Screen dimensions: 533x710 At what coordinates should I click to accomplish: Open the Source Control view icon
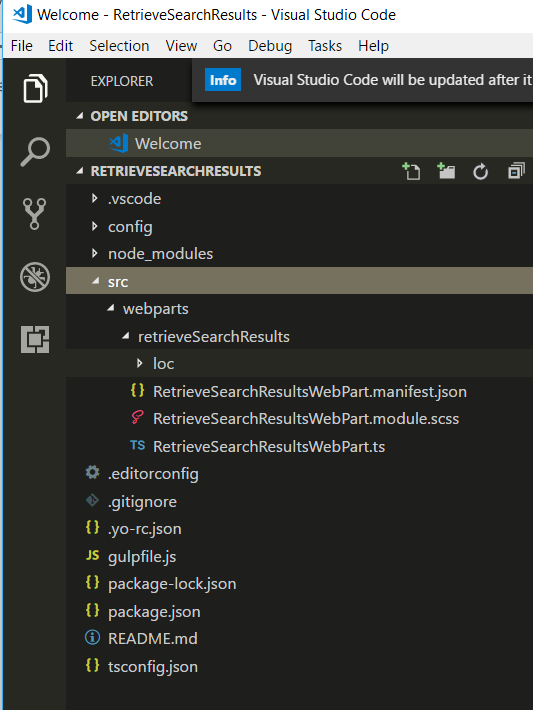coord(35,214)
